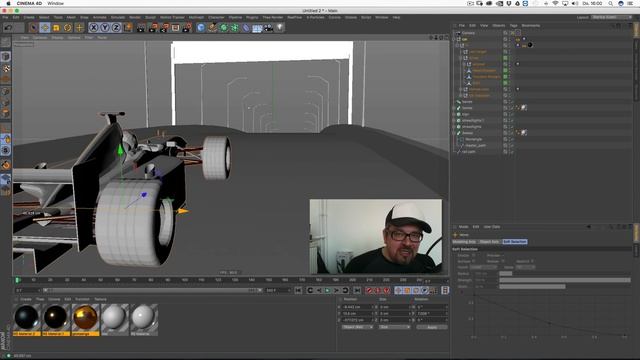Screen dimensions: 640x360
Task: Click the Undo arrow in the toolbar
Action: point(8,27)
